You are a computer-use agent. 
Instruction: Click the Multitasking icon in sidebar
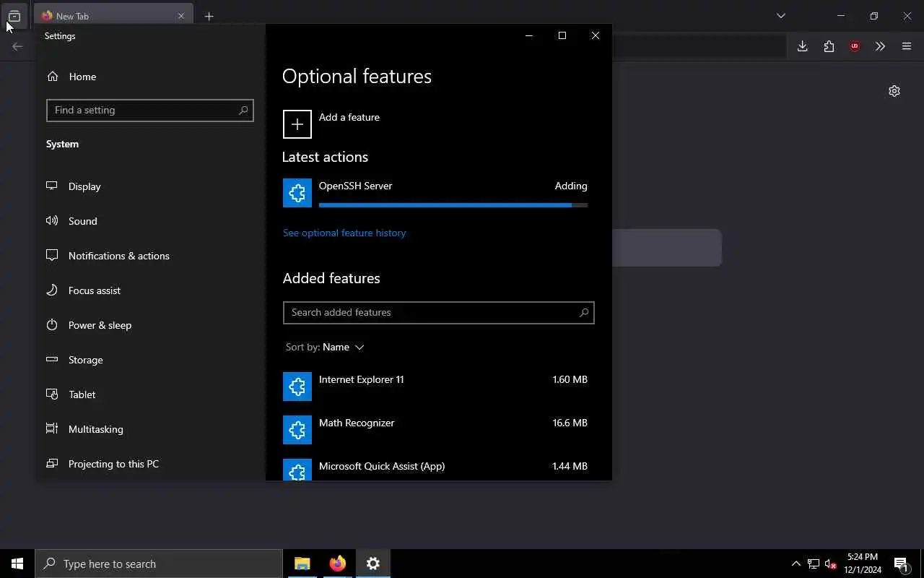(x=52, y=428)
